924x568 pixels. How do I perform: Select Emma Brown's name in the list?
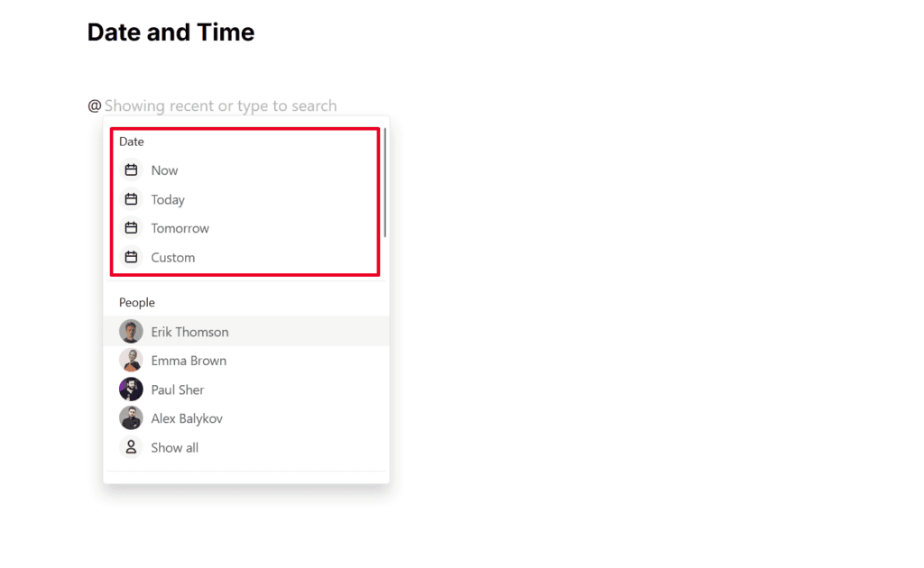coord(189,361)
